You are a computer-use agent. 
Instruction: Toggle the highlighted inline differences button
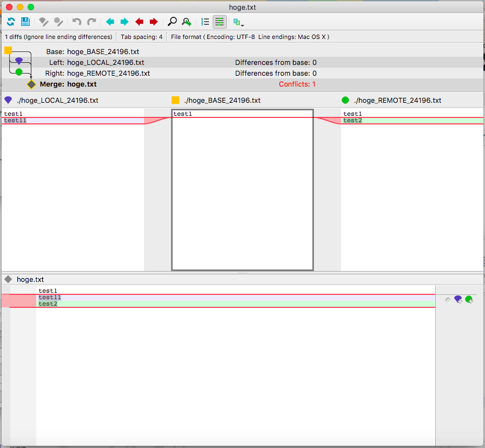tap(220, 22)
